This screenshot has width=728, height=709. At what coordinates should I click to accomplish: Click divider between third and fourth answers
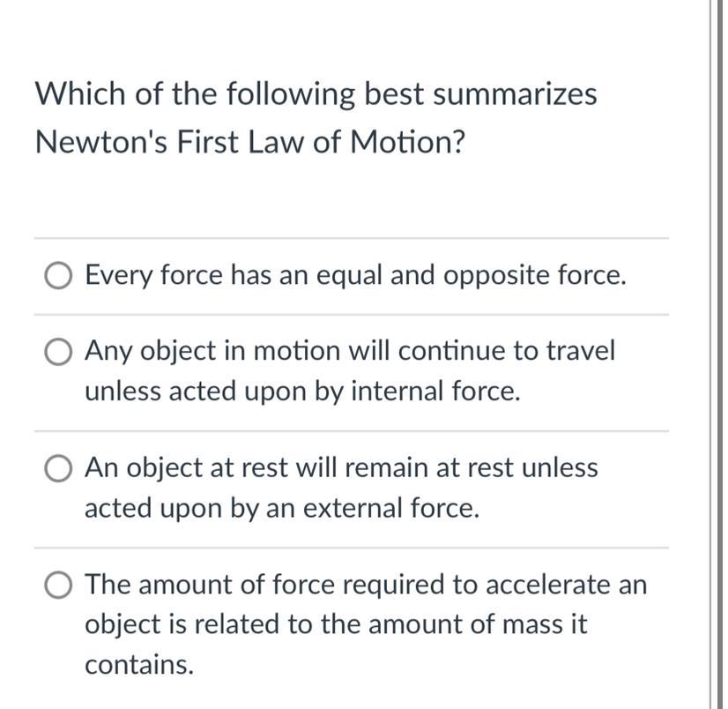(352, 548)
